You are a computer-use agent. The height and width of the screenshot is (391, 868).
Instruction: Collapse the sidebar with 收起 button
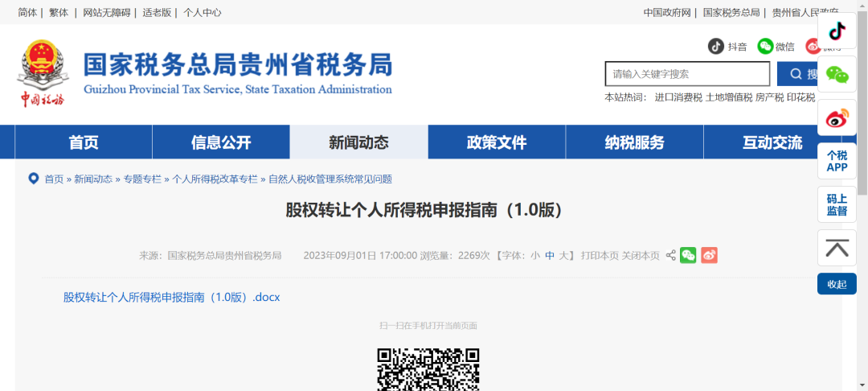[x=837, y=284]
